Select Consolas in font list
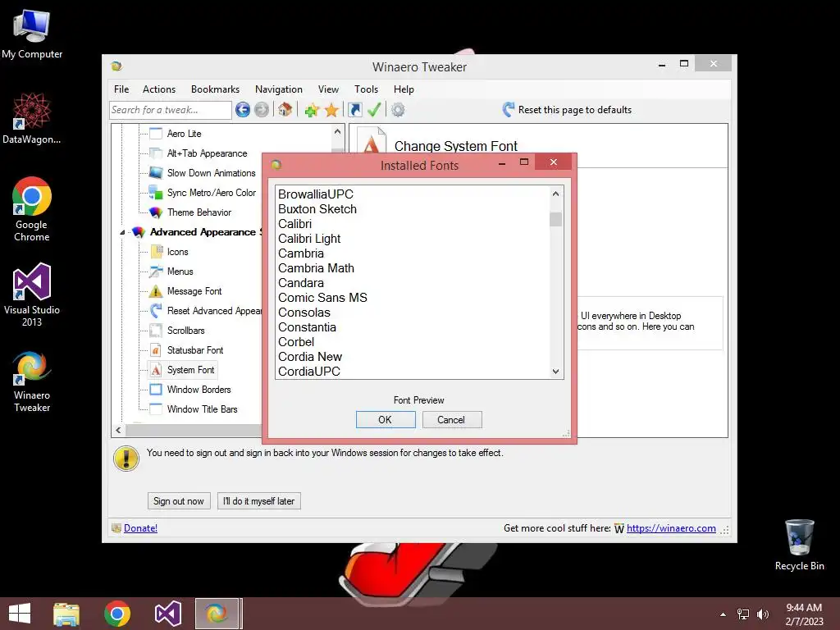Viewport: 840px width, 630px height. pyautogui.click(x=304, y=313)
